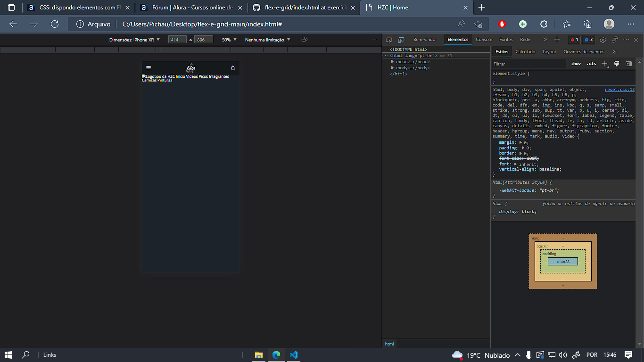
Task: Toggle the :hov element state button
Action: [576, 64]
